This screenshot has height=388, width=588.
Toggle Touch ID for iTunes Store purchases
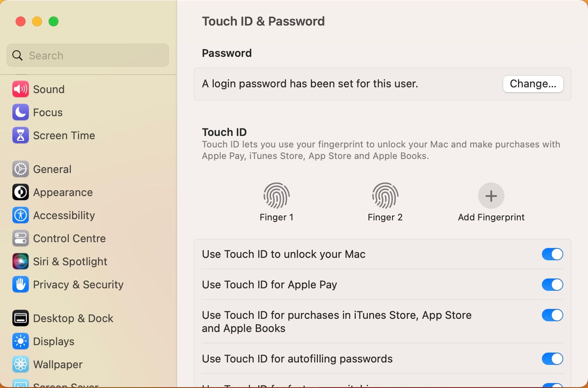point(552,315)
